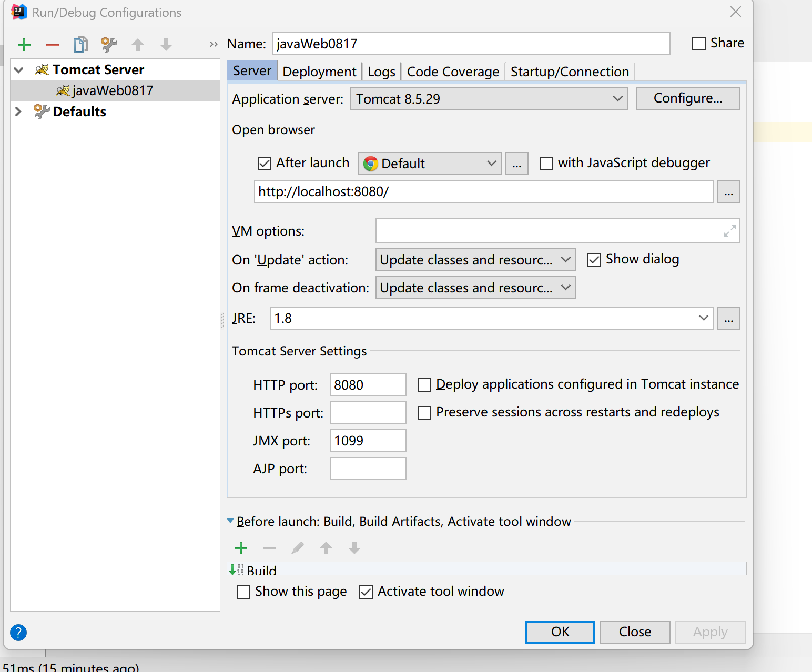
Task: Open On frame deactivation dropdown
Action: tap(476, 288)
